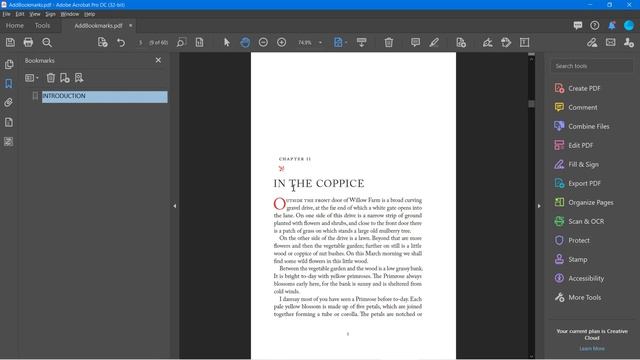This screenshot has height=360, width=640.
Task: Select the Highlight text pen tool
Action: [x=434, y=42]
